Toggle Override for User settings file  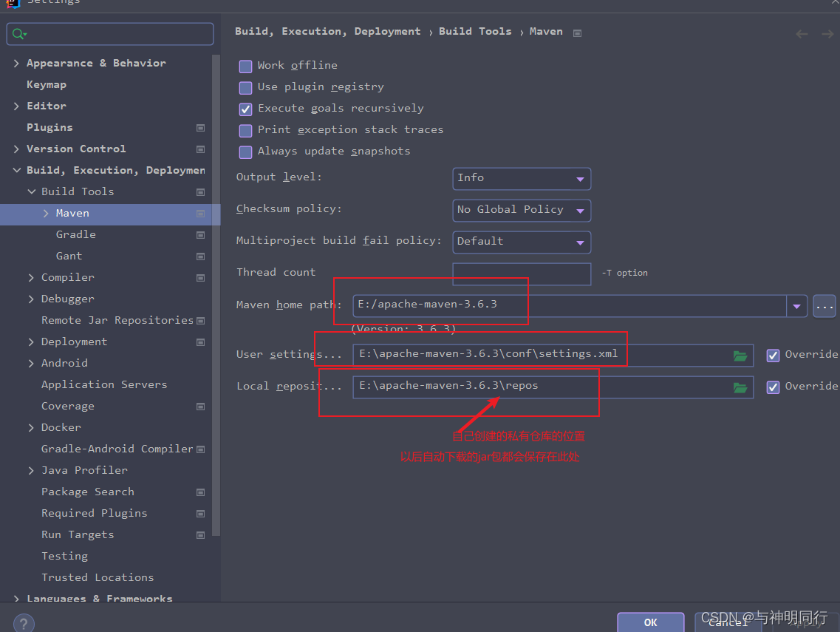pyautogui.click(x=773, y=356)
